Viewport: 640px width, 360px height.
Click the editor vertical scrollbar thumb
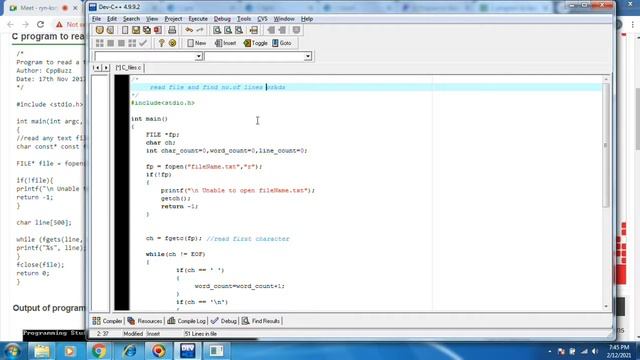click(x=606, y=145)
